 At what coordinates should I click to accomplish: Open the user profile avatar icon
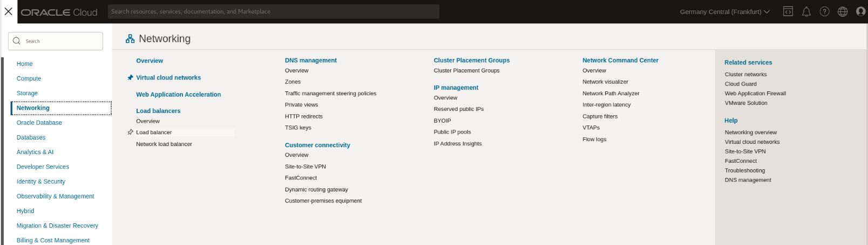(860, 11)
